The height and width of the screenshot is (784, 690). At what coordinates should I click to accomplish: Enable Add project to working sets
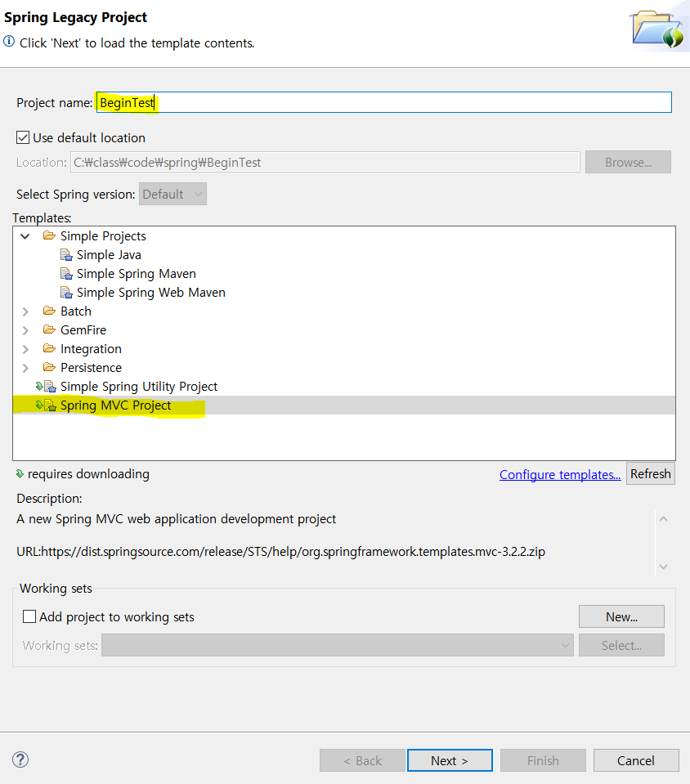29,616
